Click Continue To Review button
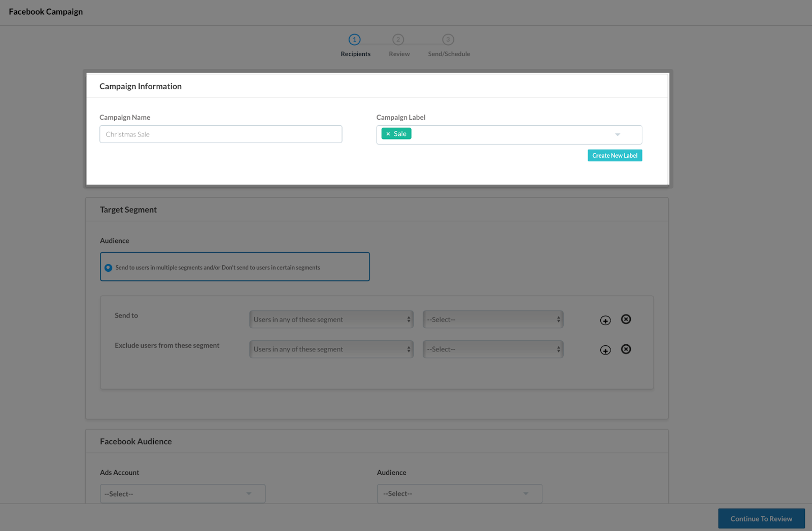 click(x=761, y=518)
